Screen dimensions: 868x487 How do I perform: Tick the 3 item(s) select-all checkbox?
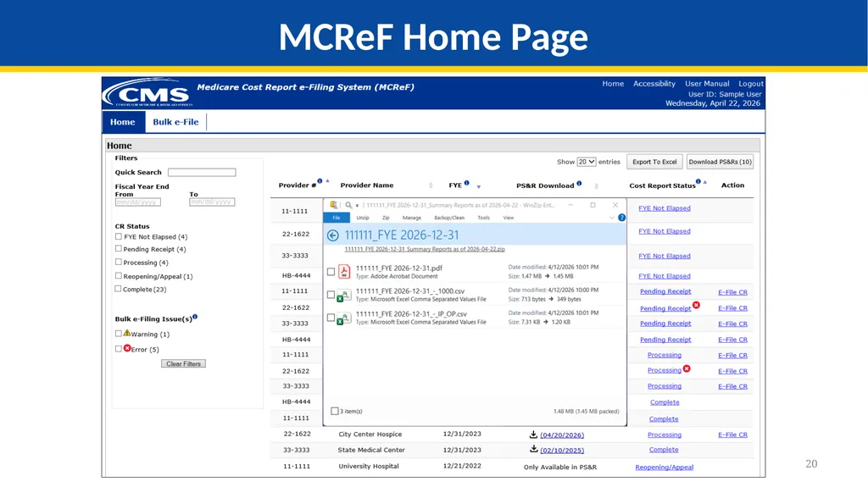click(334, 411)
